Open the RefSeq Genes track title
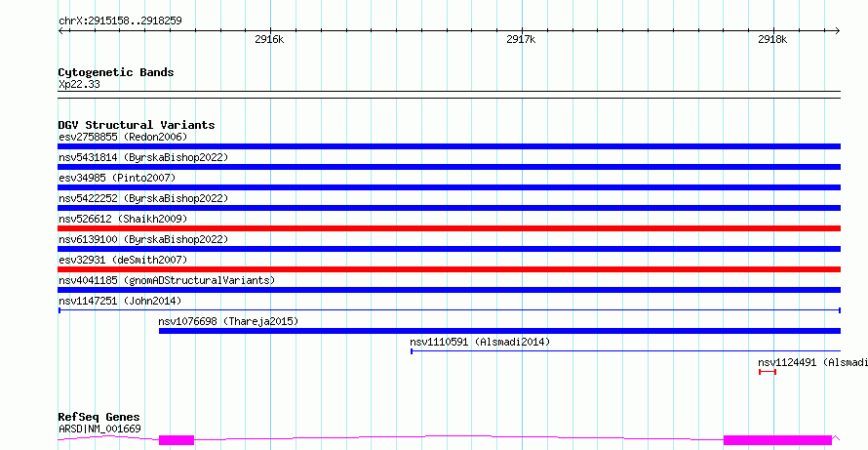 click(99, 417)
